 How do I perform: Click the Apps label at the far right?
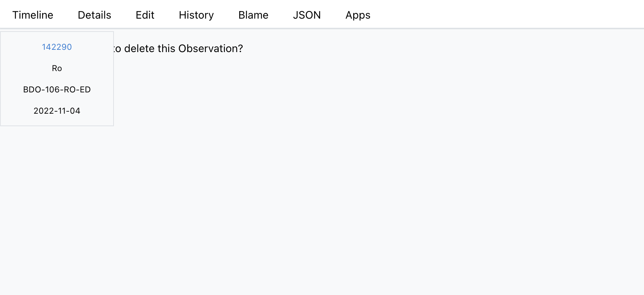pyautogui.click(x=357, y=15)
